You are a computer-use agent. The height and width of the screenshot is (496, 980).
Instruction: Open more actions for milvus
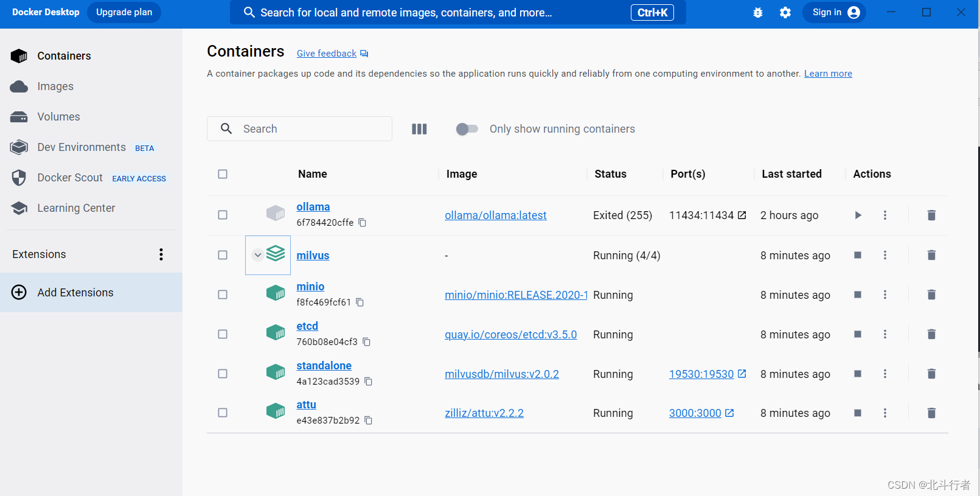pos(885,255)
